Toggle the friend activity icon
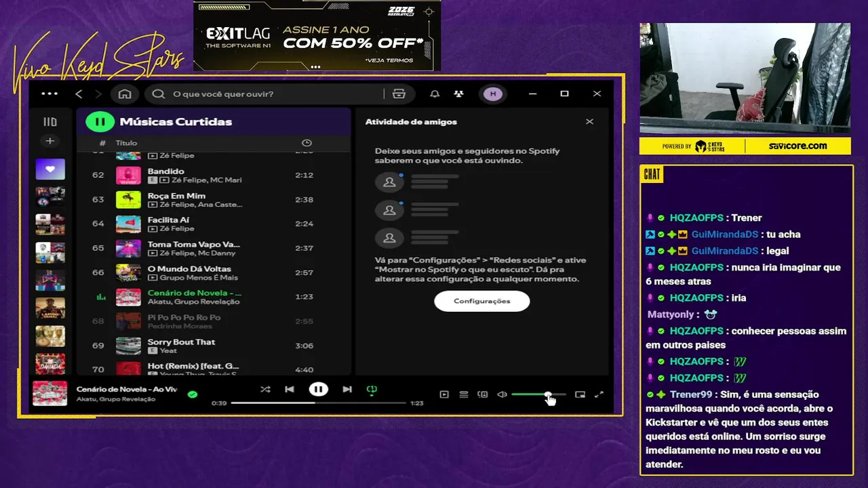The image size is (868, 488). [x=459, y=94]
